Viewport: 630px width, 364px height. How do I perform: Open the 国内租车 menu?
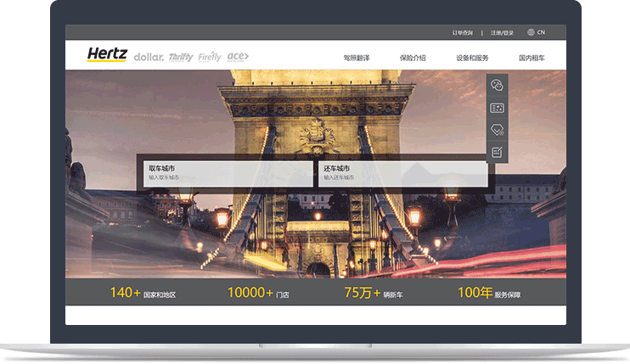point(532,58)
